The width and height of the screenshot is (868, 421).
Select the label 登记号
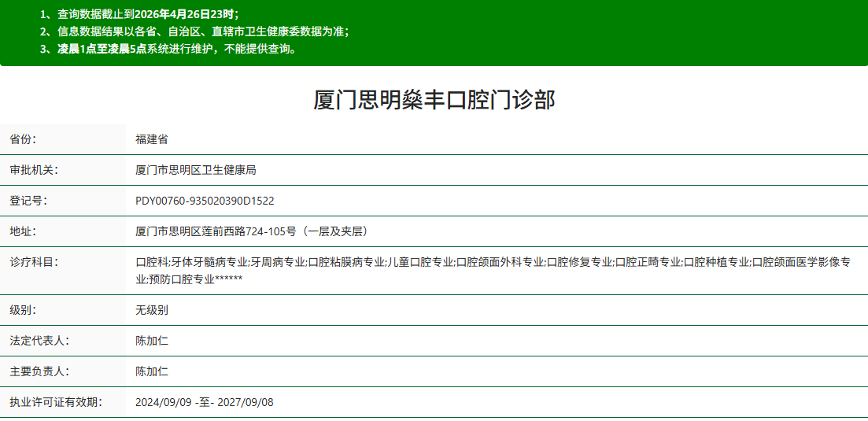point(28,201)
